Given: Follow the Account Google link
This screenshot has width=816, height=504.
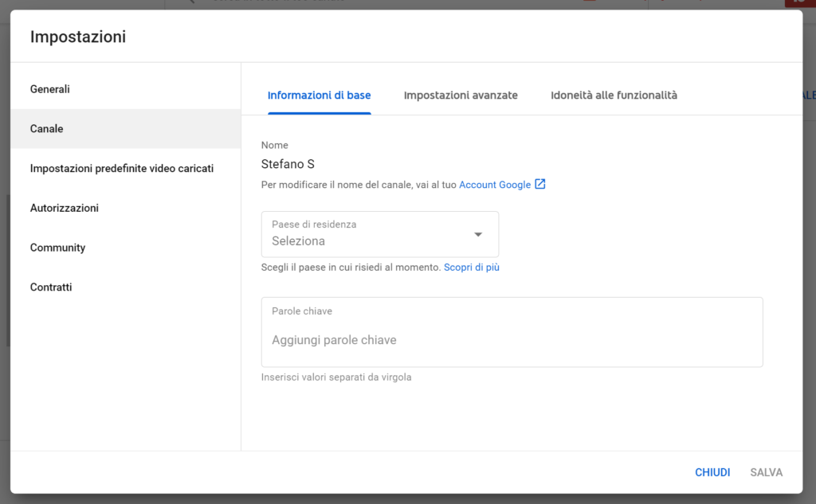Looking at the screenshot, I should 495,185.
